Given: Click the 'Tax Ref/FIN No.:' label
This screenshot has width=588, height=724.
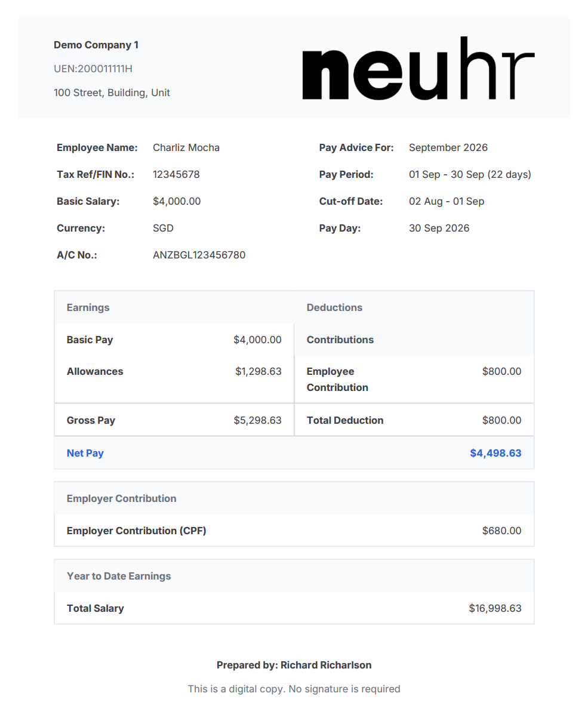Looking at the screenshot, I should coord(96,174).
